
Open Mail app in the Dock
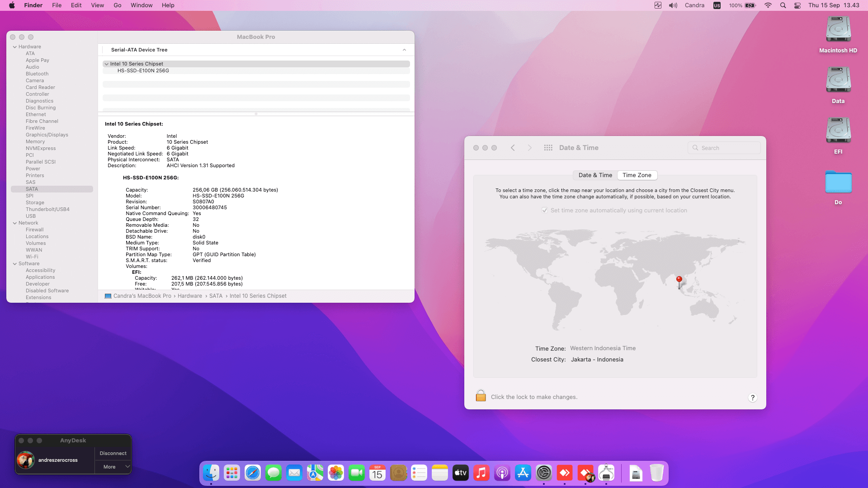[294, 473]
